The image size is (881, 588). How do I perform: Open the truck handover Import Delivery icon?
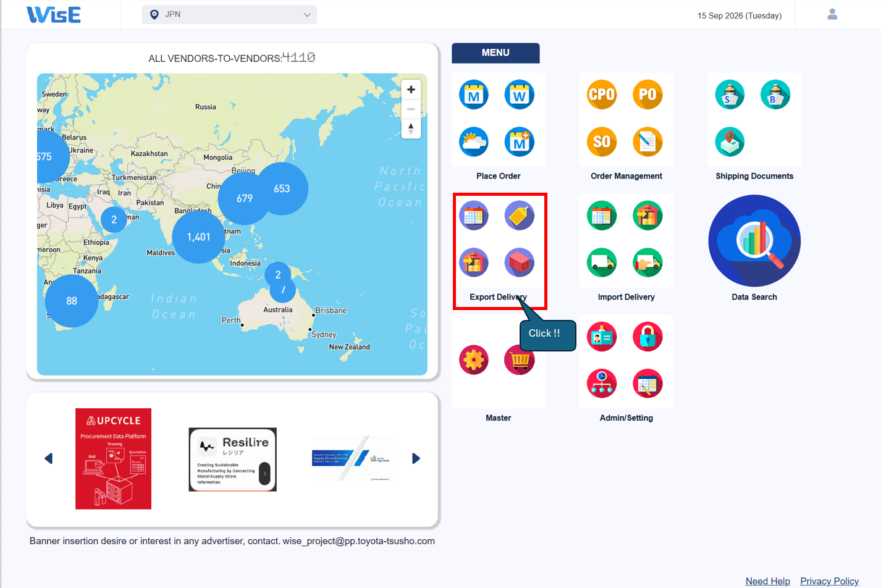click(x=647, y=262)
